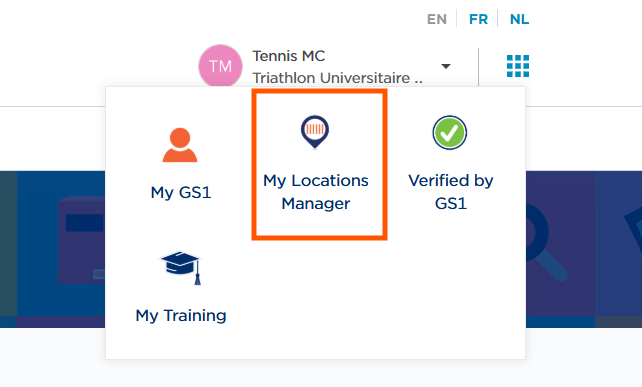Image resolution: width=642 pixels, height=387 pixels.
Task: Select the My GS1 person icon
Action: [180, 145]
